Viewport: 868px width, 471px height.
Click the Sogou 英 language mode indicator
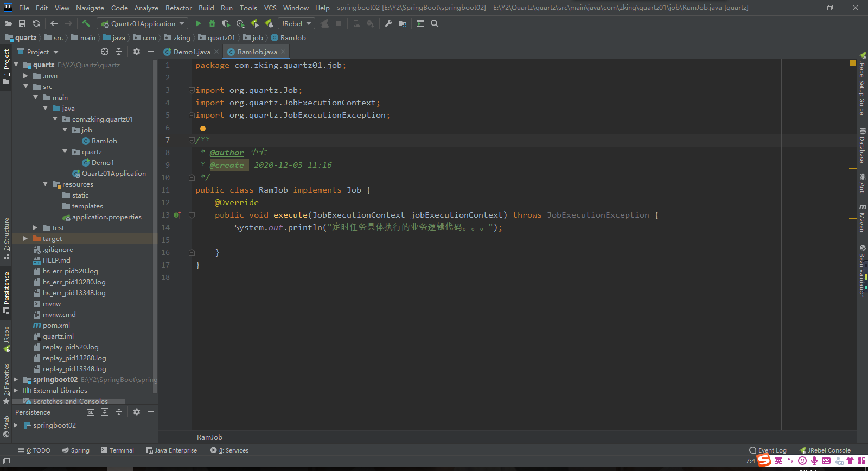(778, 461)
